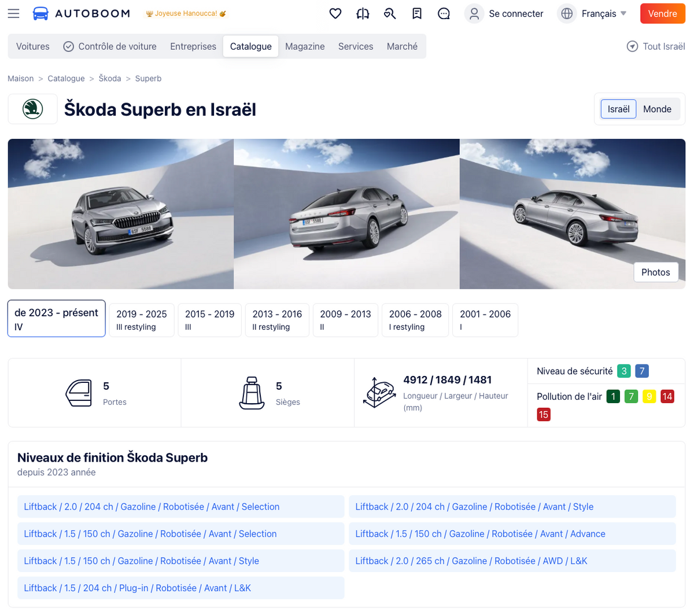
Task: Select generation 2006 - 2008 I restyling
Action: click(415, 320)
